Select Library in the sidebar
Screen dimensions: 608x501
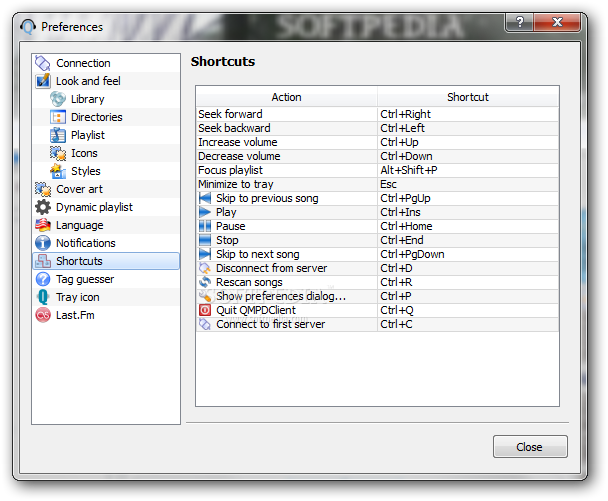pyautogui.click(x=106, y=99)
